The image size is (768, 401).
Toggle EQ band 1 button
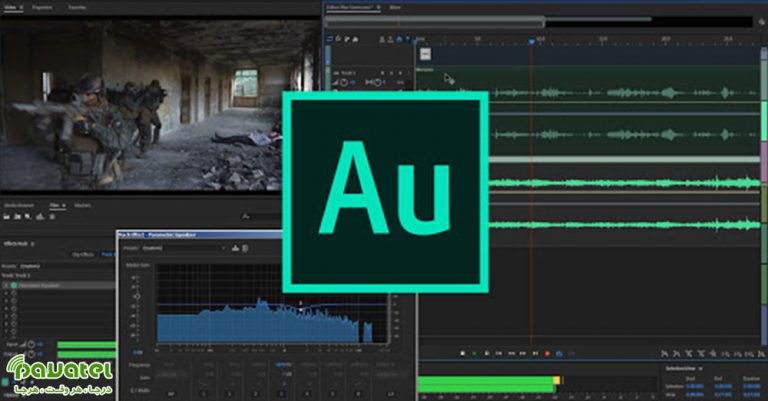230,394
